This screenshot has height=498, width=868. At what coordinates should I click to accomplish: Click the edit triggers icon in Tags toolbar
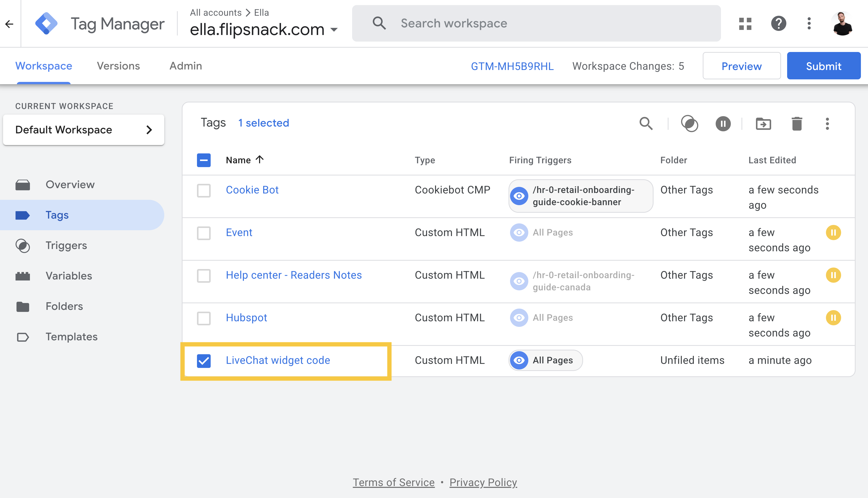(690, 123)
